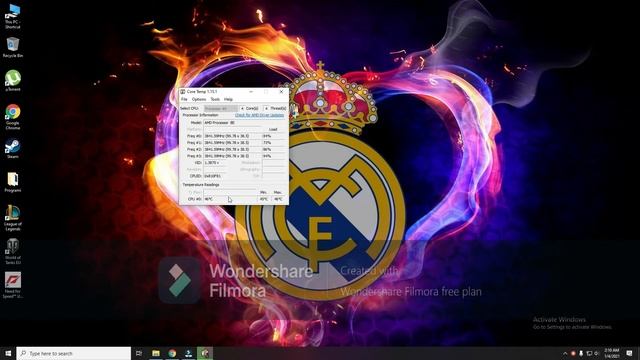Open the taskbar clock and date

coord(612,353)
